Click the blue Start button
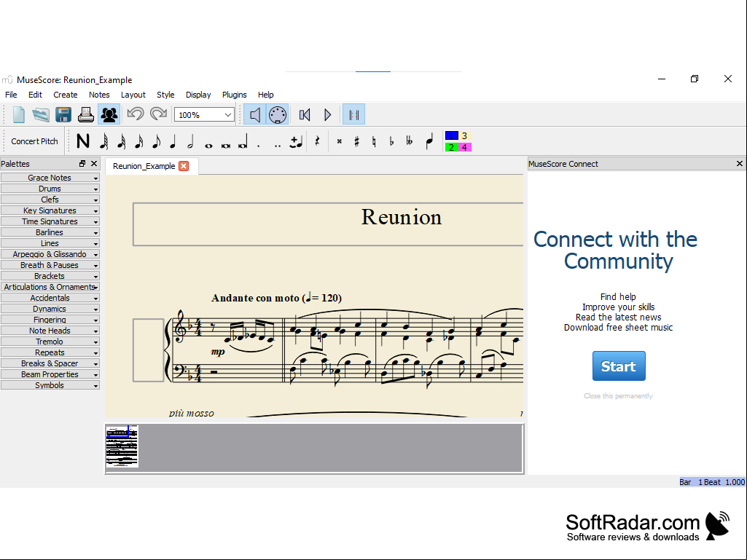 [619, 366]
